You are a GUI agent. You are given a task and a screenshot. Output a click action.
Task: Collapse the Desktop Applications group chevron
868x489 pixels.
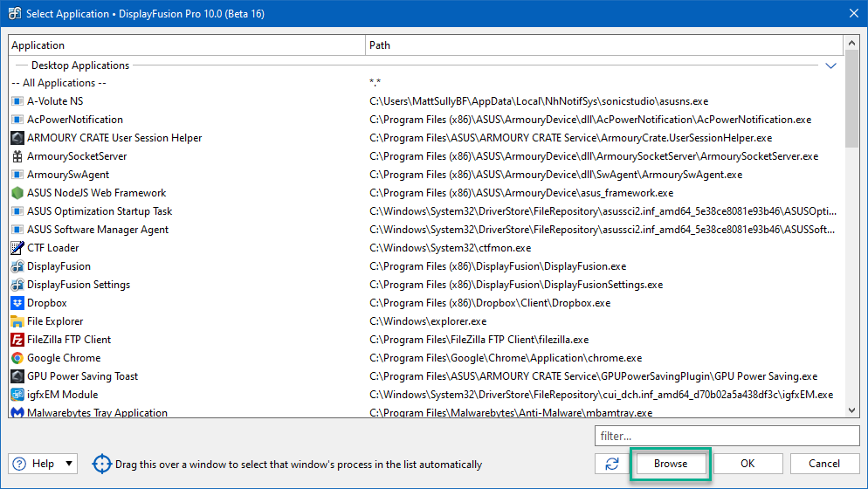(830, 65)
